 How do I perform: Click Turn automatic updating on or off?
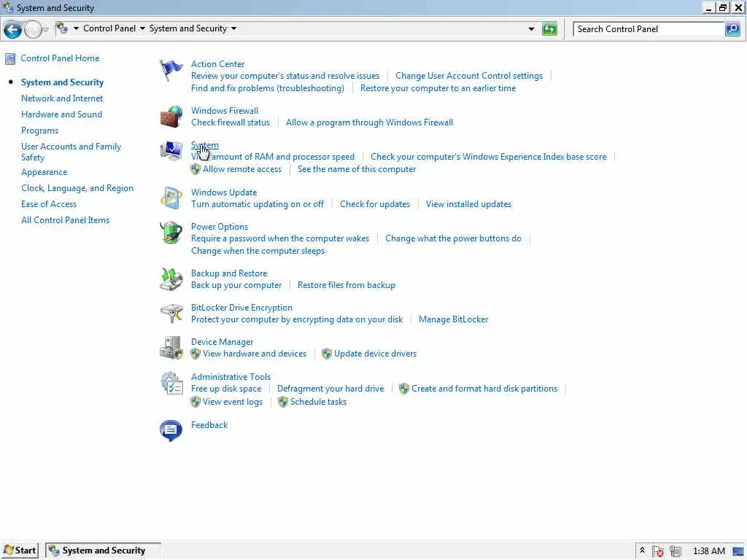(258, 204)
